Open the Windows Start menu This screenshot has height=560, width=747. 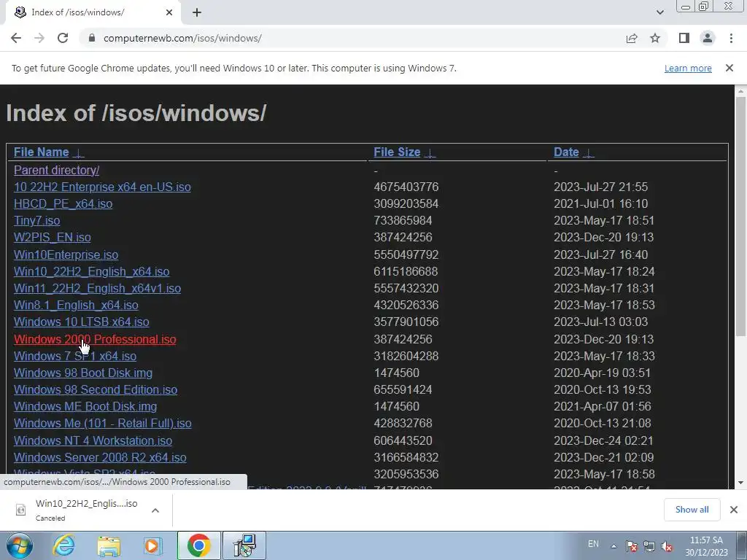[x=19, y=545]
